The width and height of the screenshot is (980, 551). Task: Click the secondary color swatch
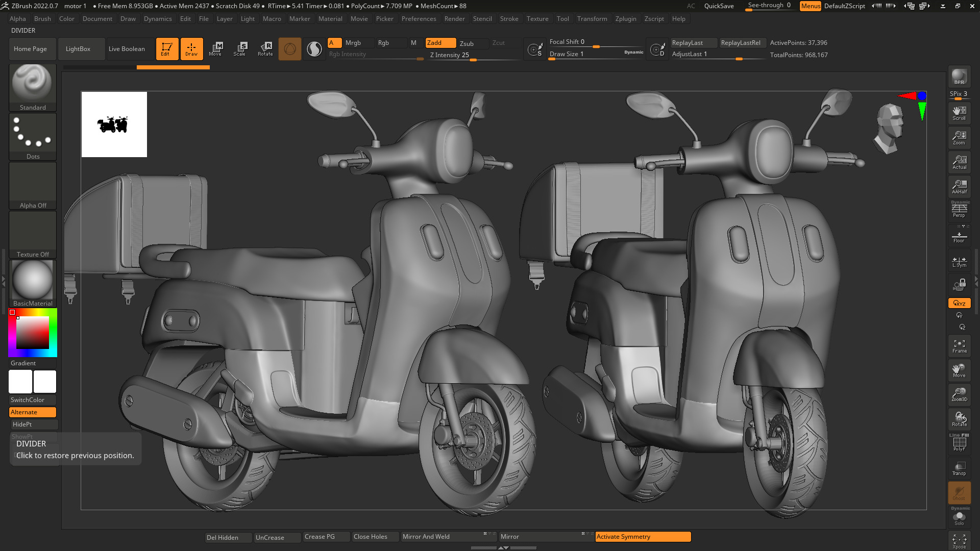pyautogui.click(x=20, y=382)
